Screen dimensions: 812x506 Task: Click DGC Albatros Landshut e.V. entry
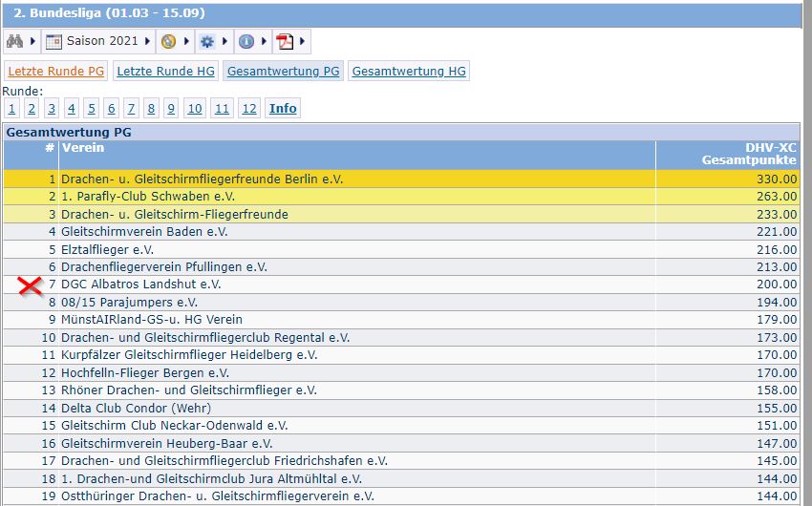coord(140,285)
